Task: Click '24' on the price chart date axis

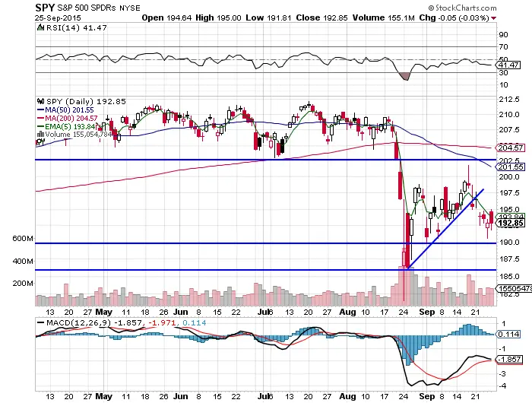Action: [404, 312]
